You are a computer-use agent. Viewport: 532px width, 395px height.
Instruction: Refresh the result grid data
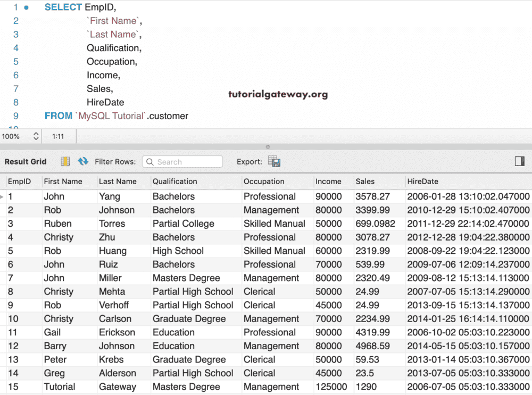click(83, 161)
